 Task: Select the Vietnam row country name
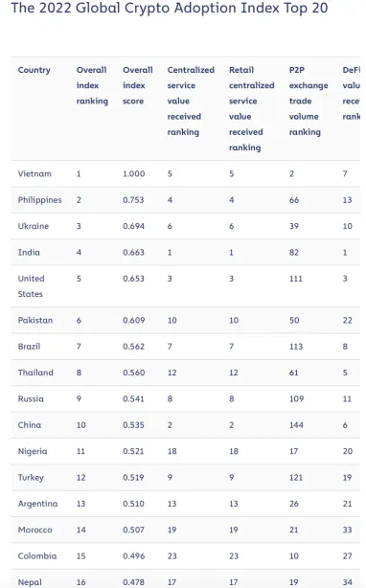34,173
